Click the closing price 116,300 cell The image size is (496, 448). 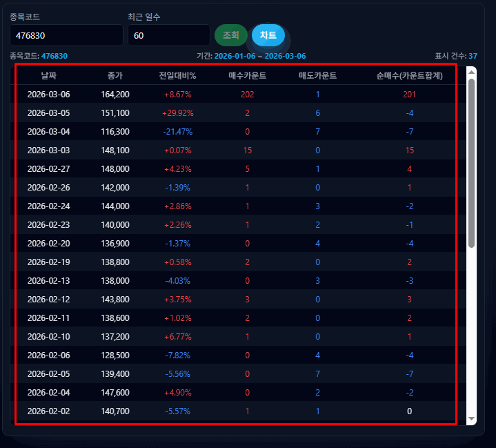[115, 131]
